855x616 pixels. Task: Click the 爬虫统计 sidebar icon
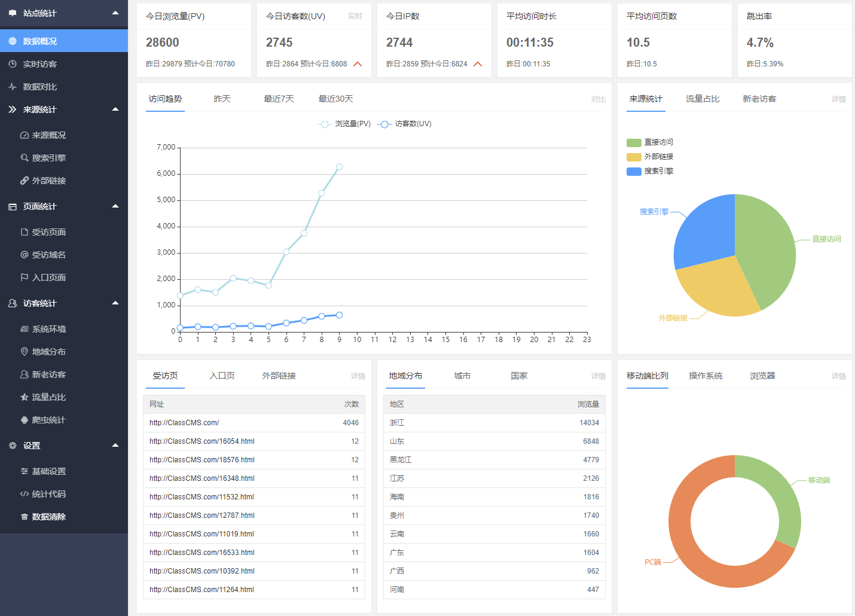(x=25, y=420)
